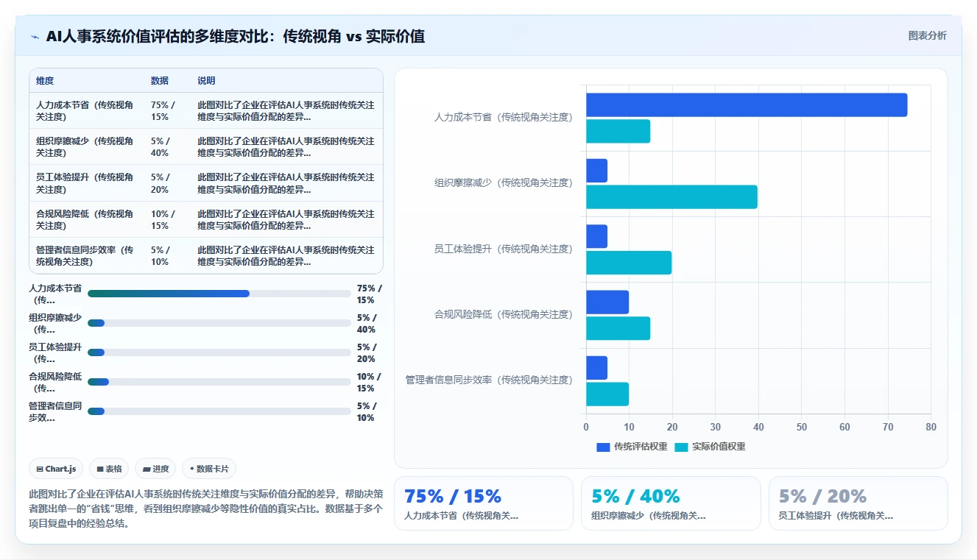
Task: Click the description paragraph starting 此图对比了企业
Action: click(205, 509)
